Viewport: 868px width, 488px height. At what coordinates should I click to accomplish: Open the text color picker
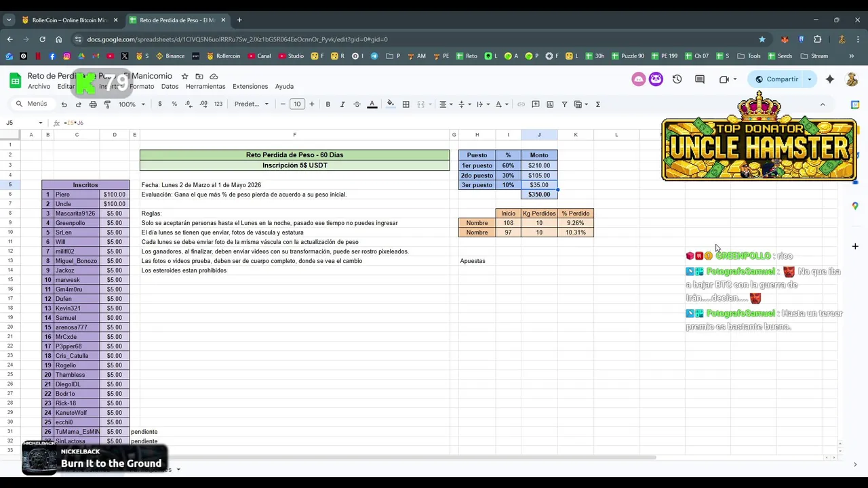tap(372, 104)
